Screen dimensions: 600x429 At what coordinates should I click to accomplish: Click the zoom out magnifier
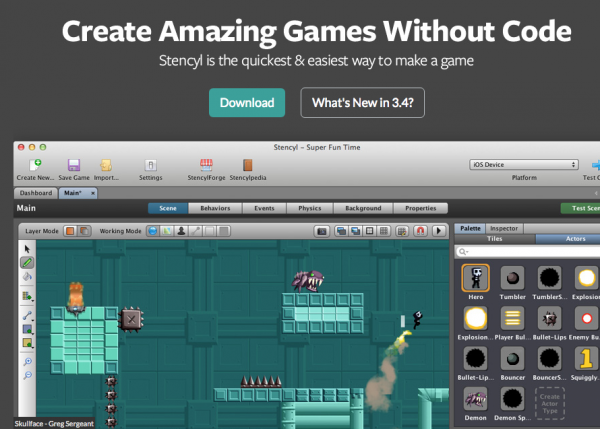(x=27, y=374)
